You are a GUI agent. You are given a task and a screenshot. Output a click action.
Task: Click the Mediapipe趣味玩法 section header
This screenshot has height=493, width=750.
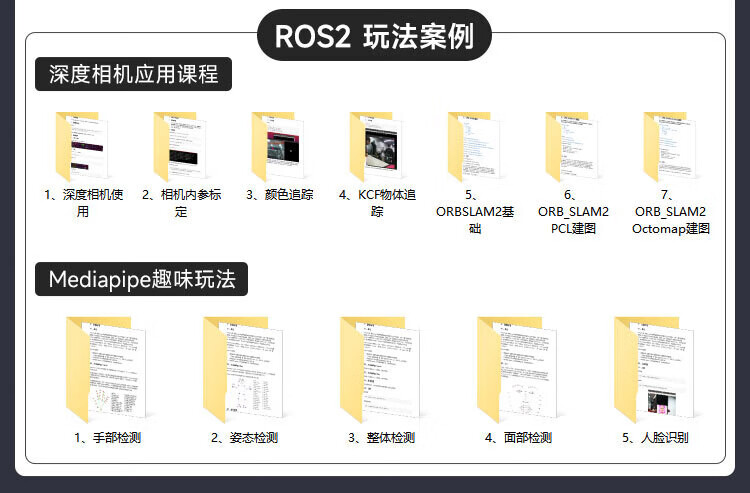tap(141, 279)
